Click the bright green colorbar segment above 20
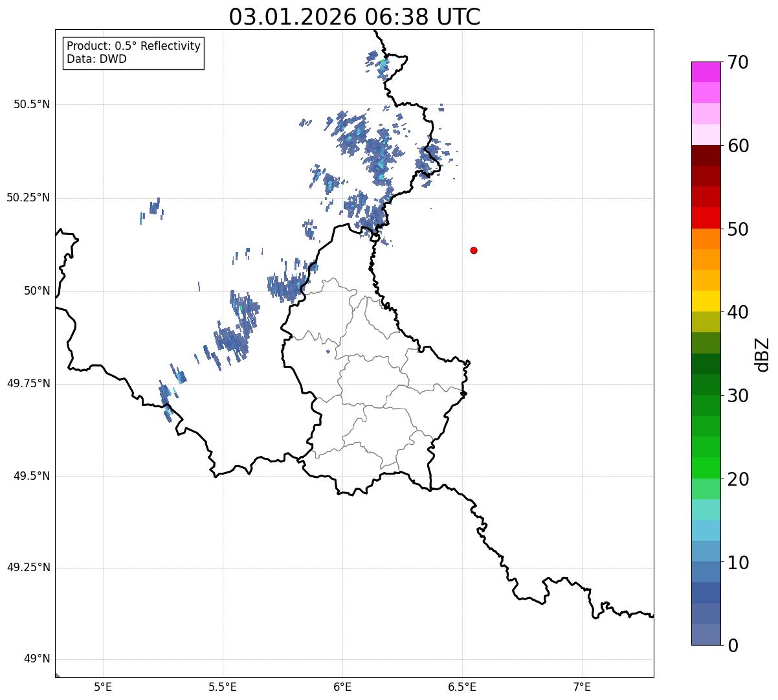Image resolution: width=778 pixels, height=700 pixels. click(x=706, y=468)
